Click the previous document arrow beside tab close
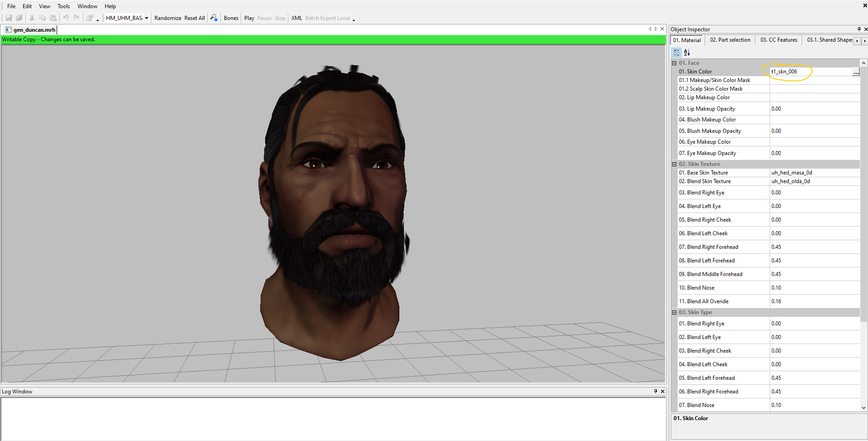Screen dimensions: 868x441 tap(650, 29)
